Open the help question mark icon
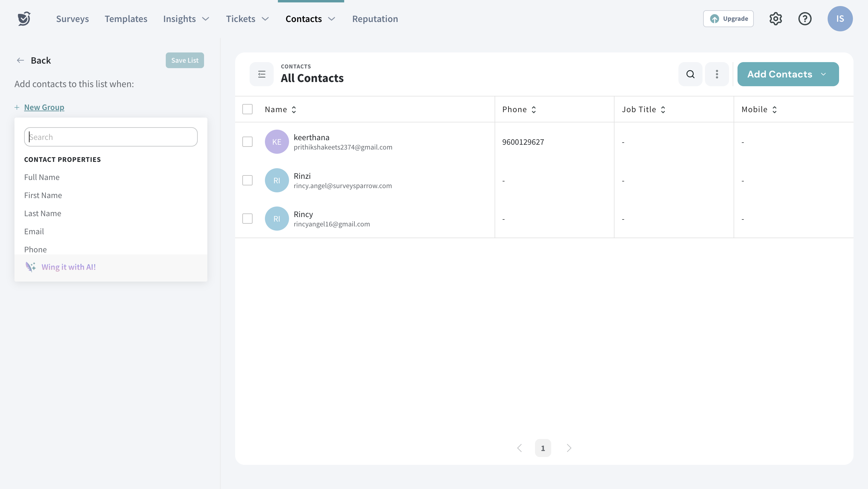 tap(805, 18)
